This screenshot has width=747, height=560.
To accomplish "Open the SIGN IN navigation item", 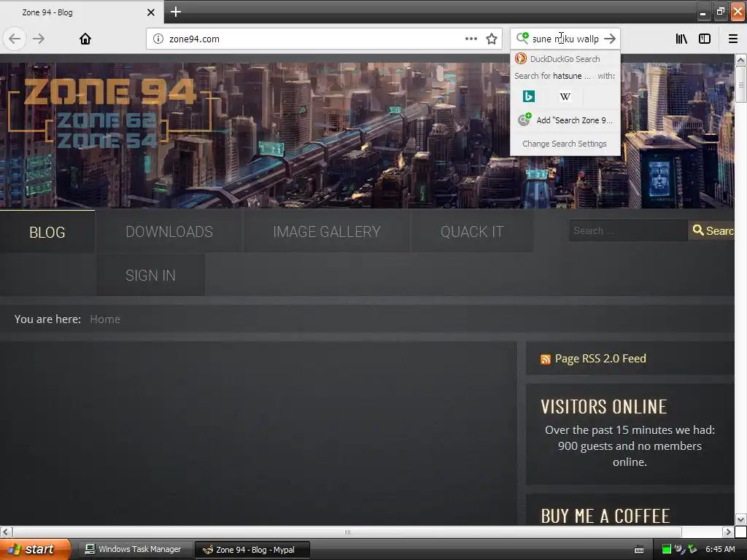I will (150, 275).
